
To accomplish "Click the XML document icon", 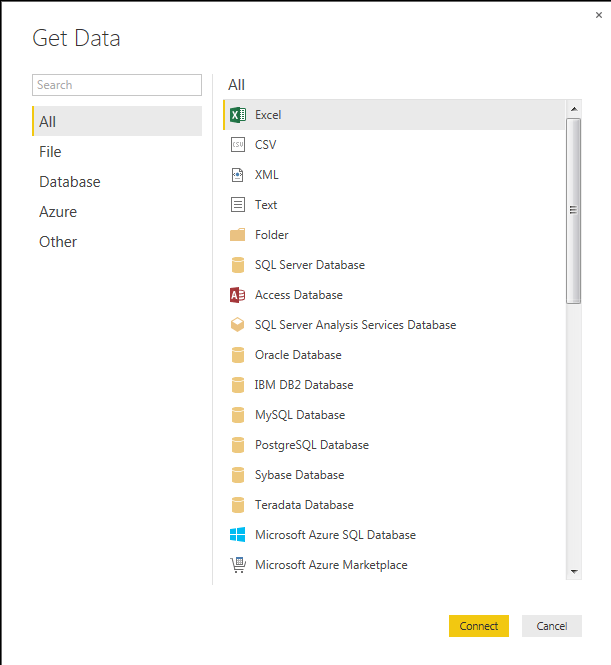I will [237, 175].
